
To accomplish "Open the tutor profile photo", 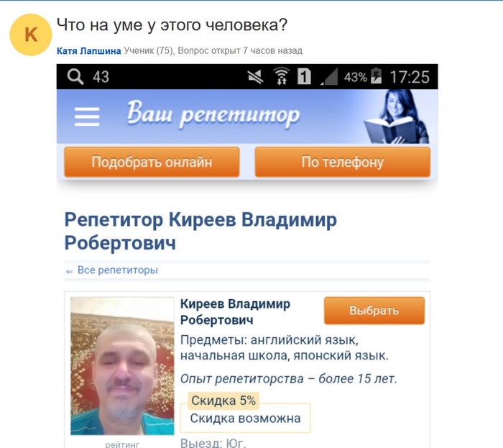I will coord(122,366).
